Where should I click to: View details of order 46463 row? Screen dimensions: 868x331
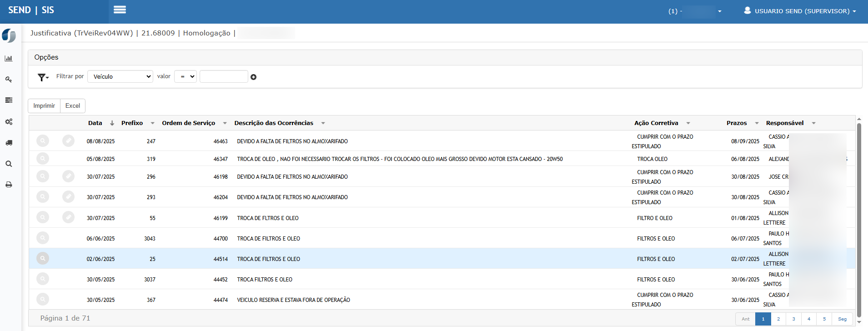click(x=43, y=141)
